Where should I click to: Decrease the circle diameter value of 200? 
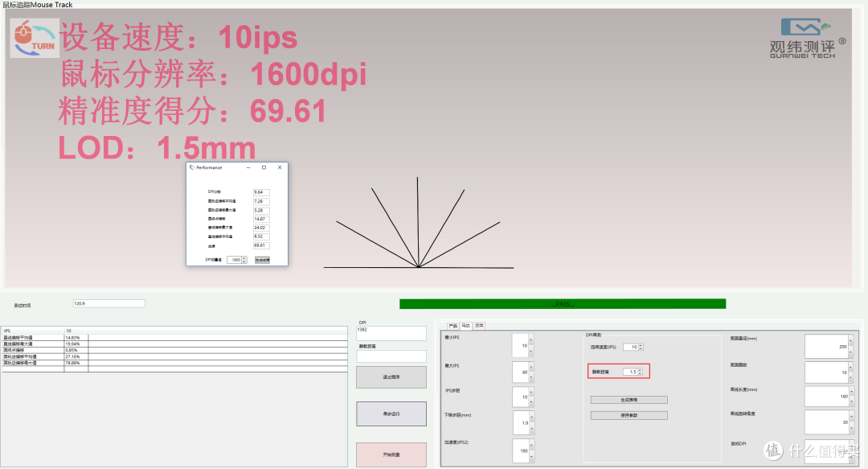851,352
